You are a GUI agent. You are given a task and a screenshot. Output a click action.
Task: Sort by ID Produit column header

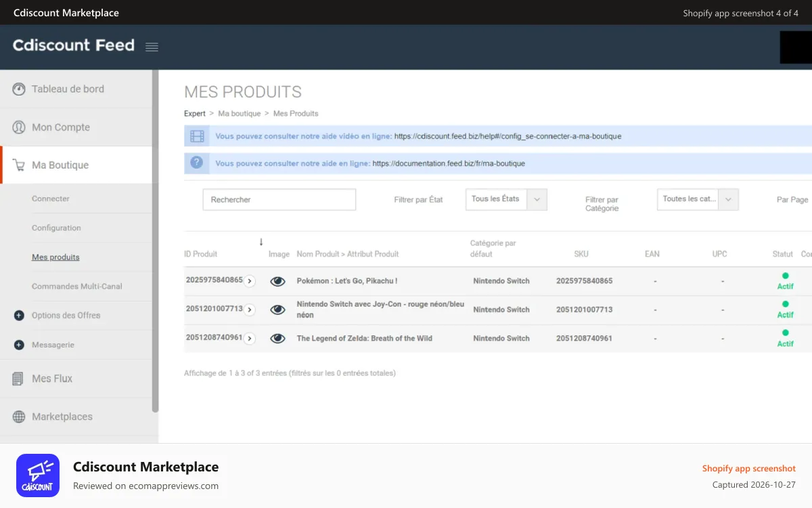tap(200, 254)
